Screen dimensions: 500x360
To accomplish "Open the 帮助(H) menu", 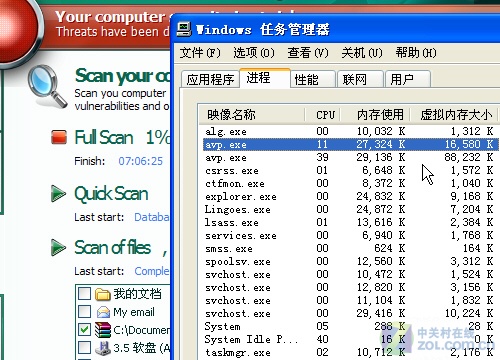I will [416, 53].
